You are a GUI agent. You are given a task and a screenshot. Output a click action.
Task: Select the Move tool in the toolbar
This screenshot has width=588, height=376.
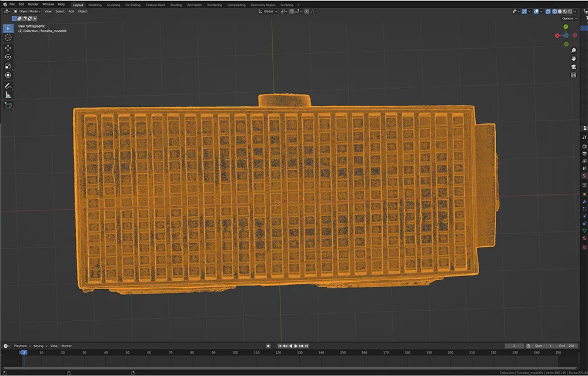click(8, 47)
